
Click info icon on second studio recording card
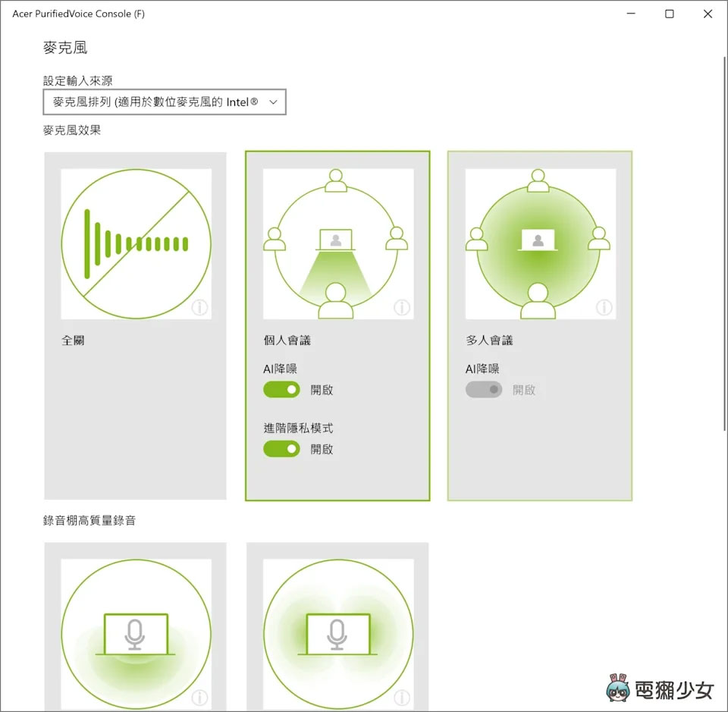(402, 697)
